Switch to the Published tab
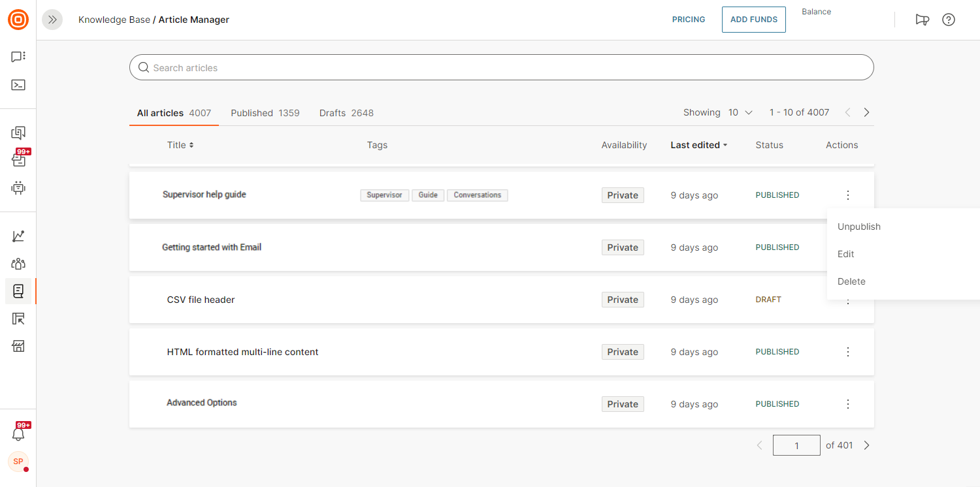 click(265, 113)
